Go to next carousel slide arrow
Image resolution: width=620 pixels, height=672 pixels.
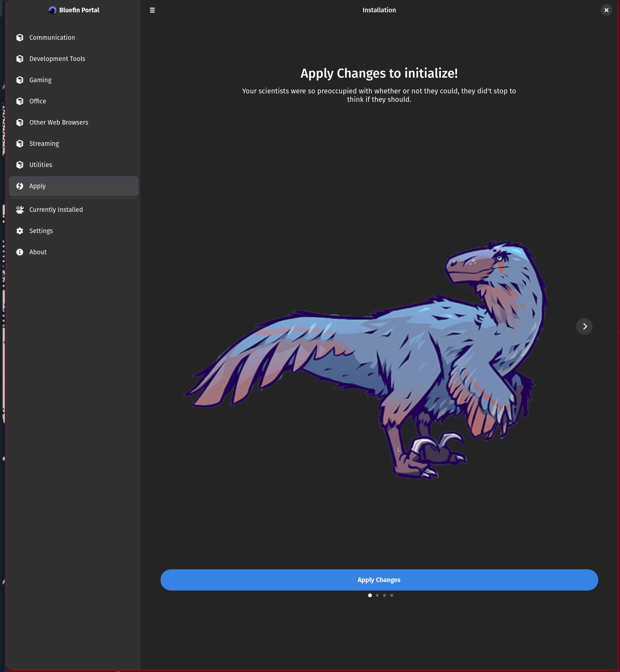pos(584,326)
